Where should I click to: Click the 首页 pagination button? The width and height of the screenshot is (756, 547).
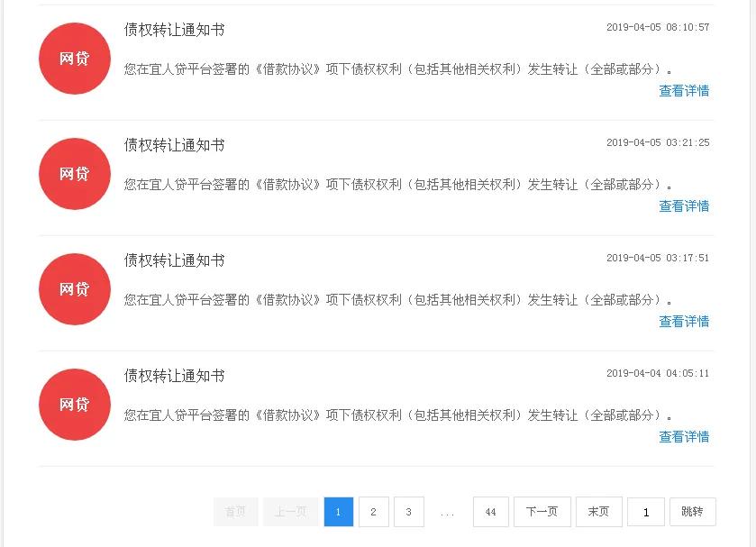click(x=234, y=511)
